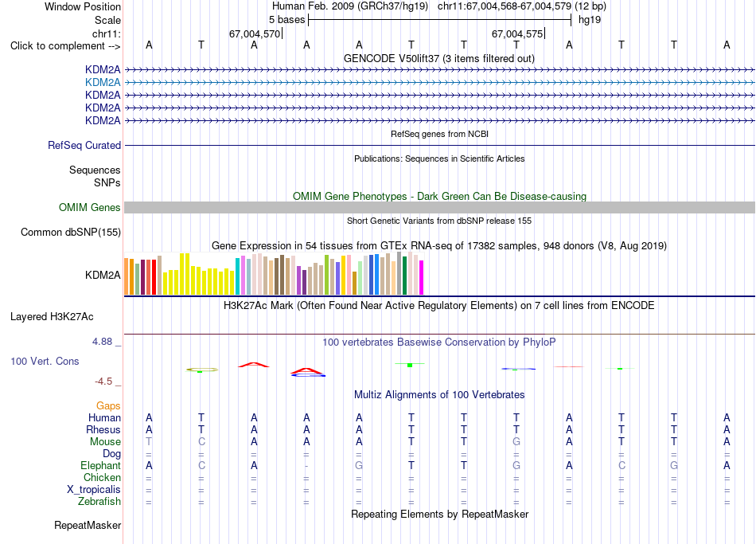Click the OMIM Genes track label
This screenshot has width=756, height=544.
click(89, 208)
